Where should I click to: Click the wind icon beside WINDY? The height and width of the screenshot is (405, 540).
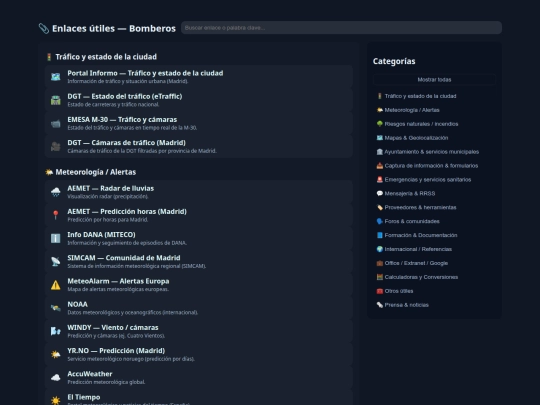55,331
